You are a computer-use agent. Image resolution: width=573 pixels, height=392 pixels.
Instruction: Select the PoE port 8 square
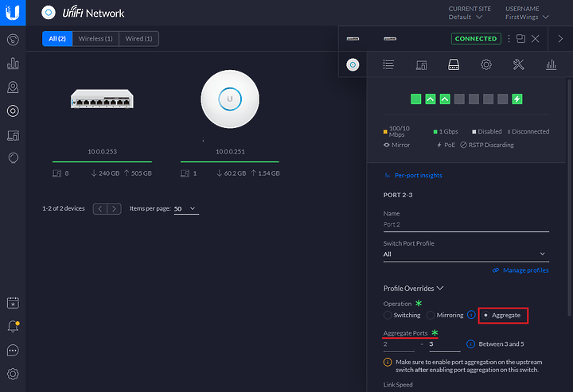pyautogui.click(x=517, y=99)
